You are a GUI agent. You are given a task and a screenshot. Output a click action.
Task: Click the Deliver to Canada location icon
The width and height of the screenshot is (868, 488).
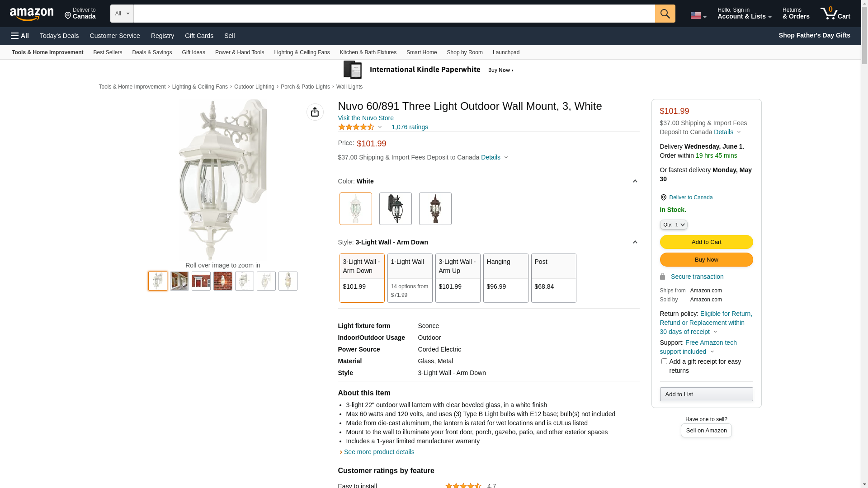click(x=663, y=197)
